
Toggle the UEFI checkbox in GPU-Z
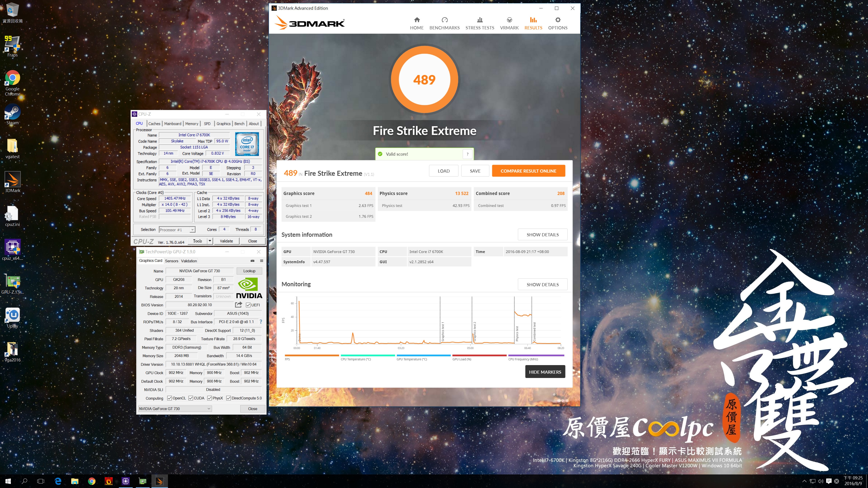click(248, 305)
